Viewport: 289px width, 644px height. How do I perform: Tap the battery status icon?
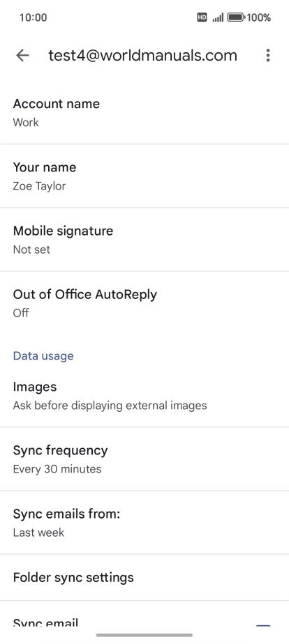(236, 17)
